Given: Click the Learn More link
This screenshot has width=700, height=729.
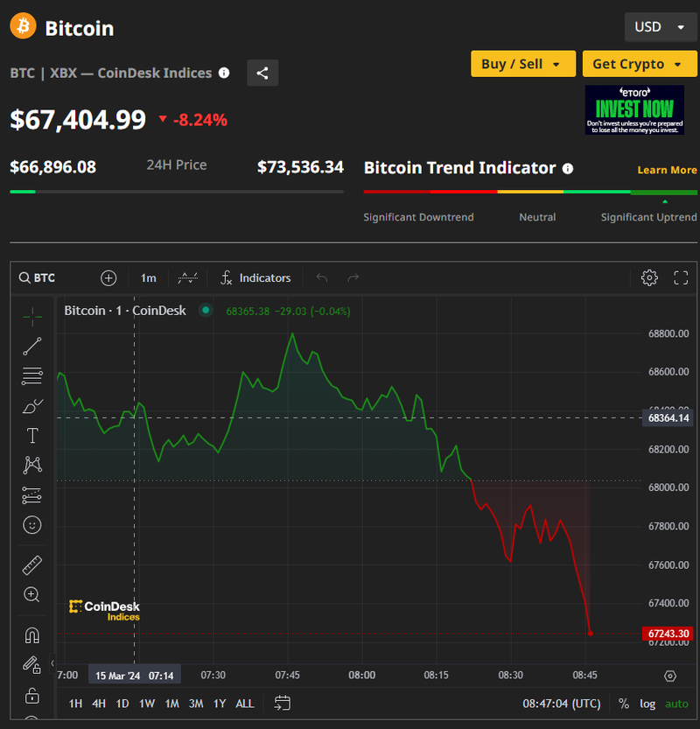Looking at the screenshot, I should pos(667,170).
